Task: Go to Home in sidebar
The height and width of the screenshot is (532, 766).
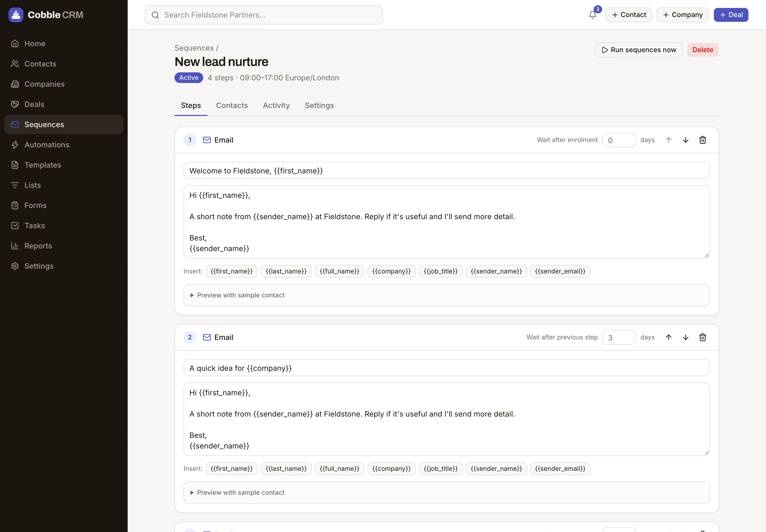Action: [x=64, y=44]
